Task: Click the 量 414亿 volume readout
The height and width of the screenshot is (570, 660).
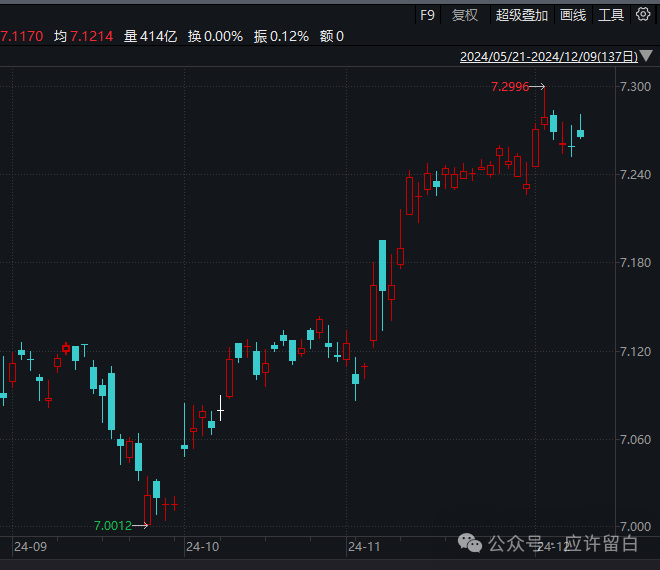Action: click(150, 36)
